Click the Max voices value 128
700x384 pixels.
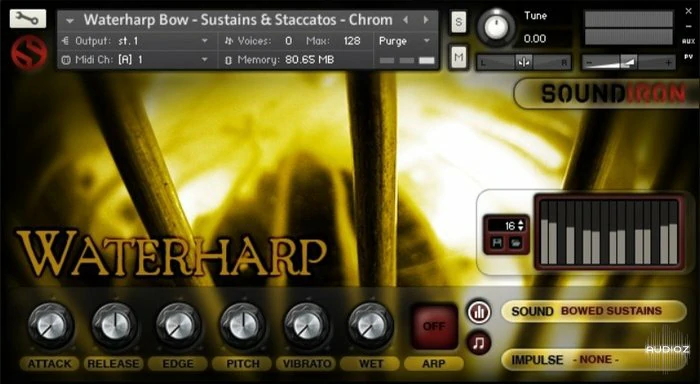click(352, 41)
